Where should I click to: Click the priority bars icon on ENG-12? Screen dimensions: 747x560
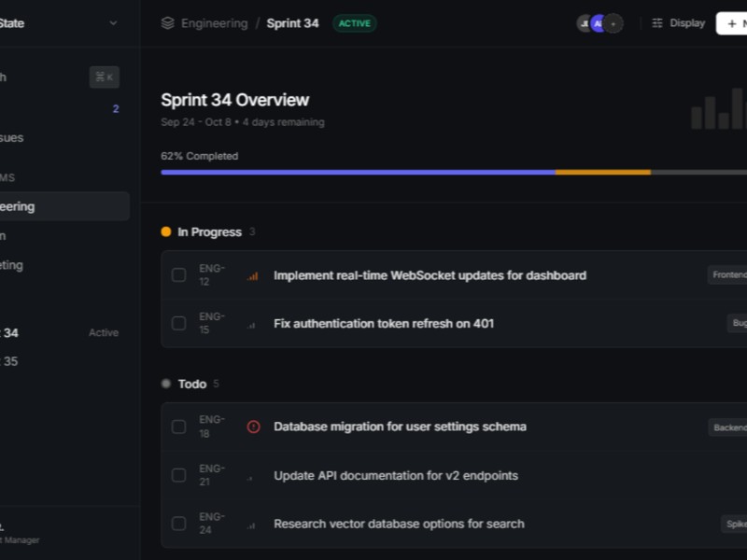(252, 276)
